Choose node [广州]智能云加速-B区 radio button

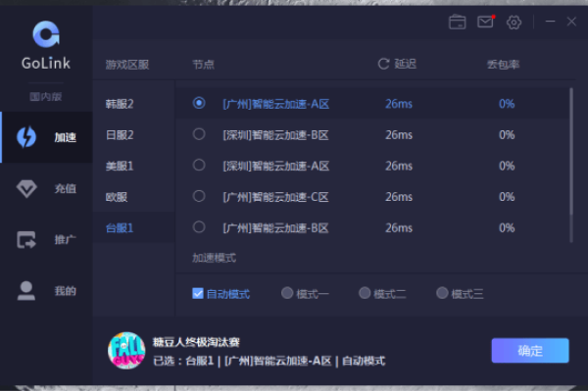pyautogui.click(x=199, y=227)
